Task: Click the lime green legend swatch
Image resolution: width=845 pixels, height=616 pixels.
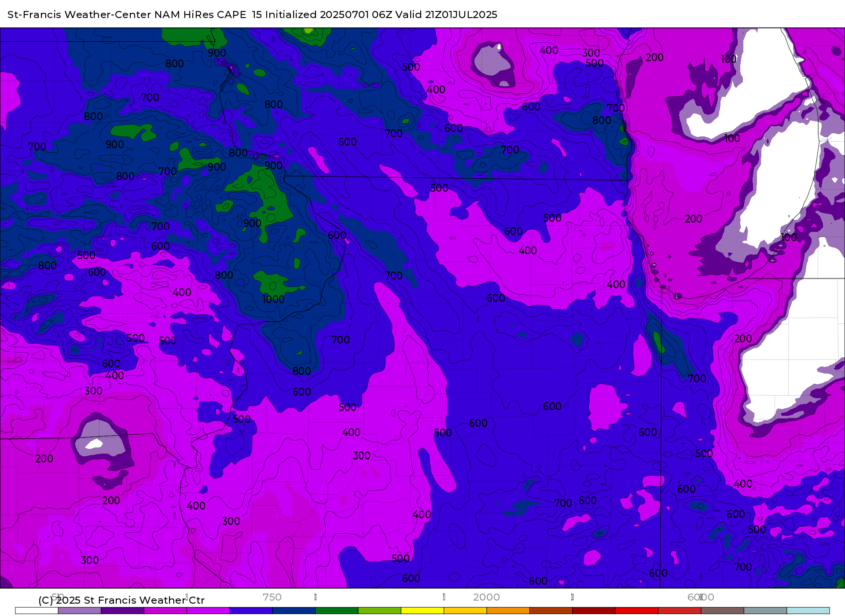Action: click(380, 611)
